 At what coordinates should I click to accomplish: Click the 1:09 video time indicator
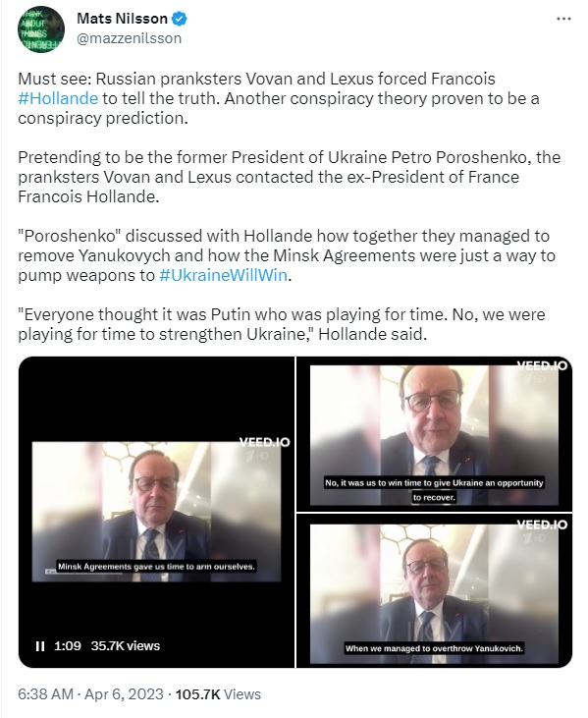click(68, 646)
